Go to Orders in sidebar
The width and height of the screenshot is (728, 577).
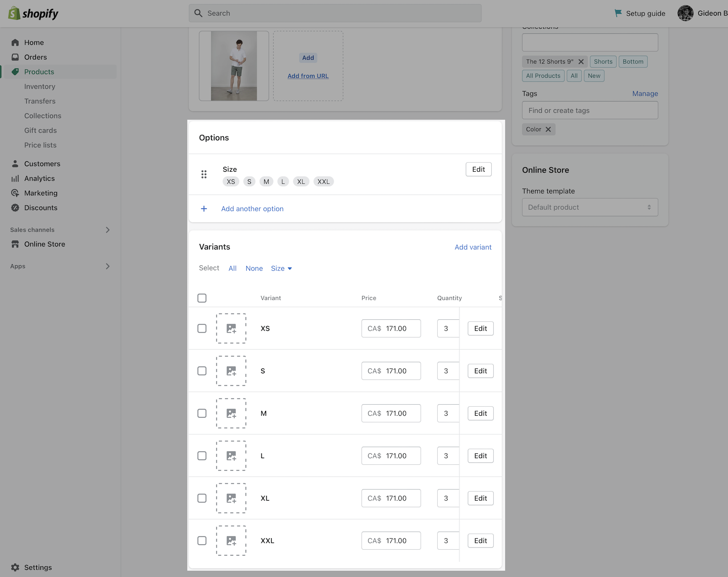tap(35, 57)
